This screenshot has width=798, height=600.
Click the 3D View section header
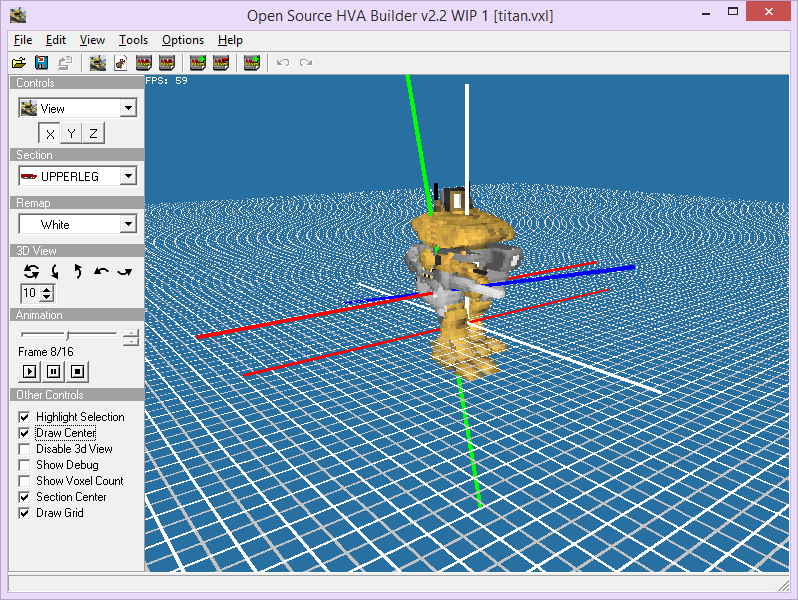pos(77,250)
